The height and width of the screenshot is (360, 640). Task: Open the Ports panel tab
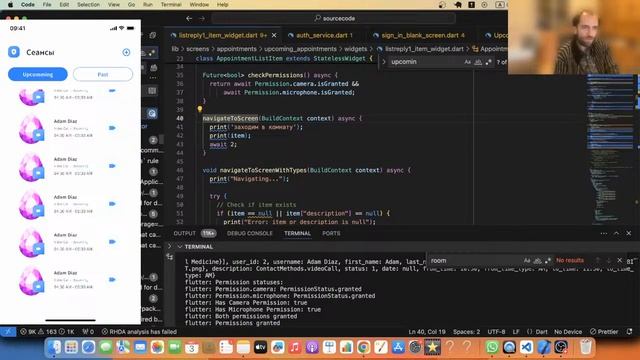(x=331, y=233)
